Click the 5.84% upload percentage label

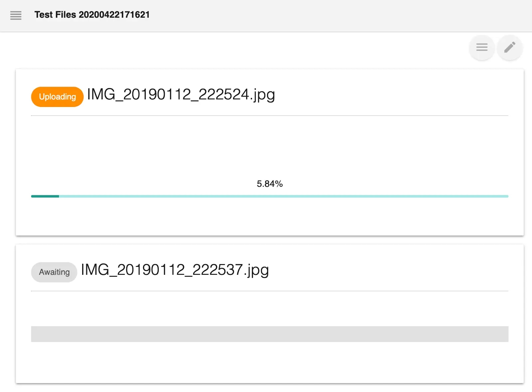(269, 184)
